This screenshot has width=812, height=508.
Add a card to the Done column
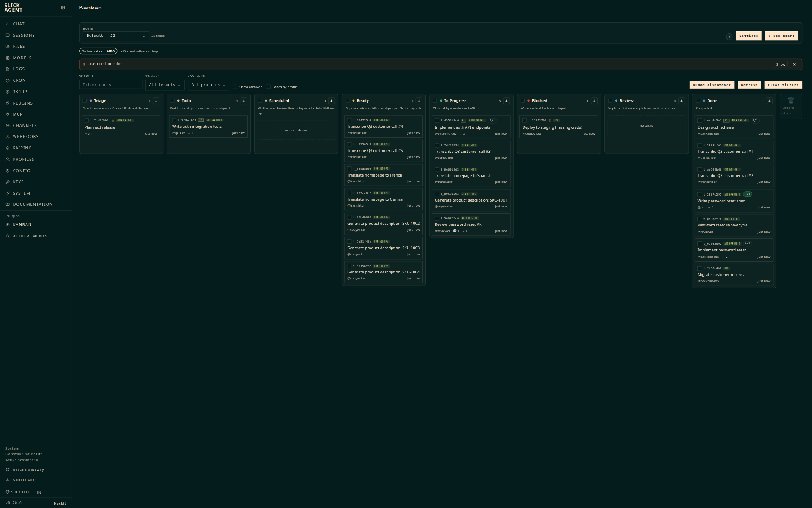(x=769, y=101)
